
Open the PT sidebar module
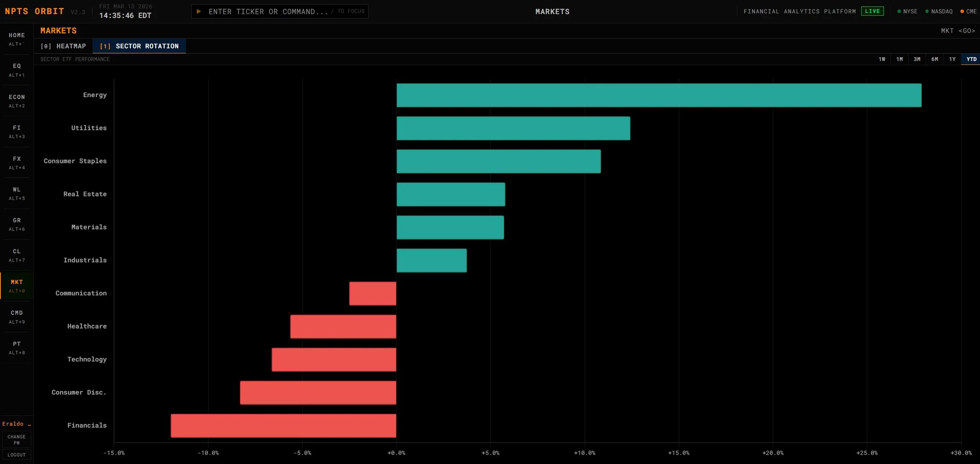coord(16,348)
